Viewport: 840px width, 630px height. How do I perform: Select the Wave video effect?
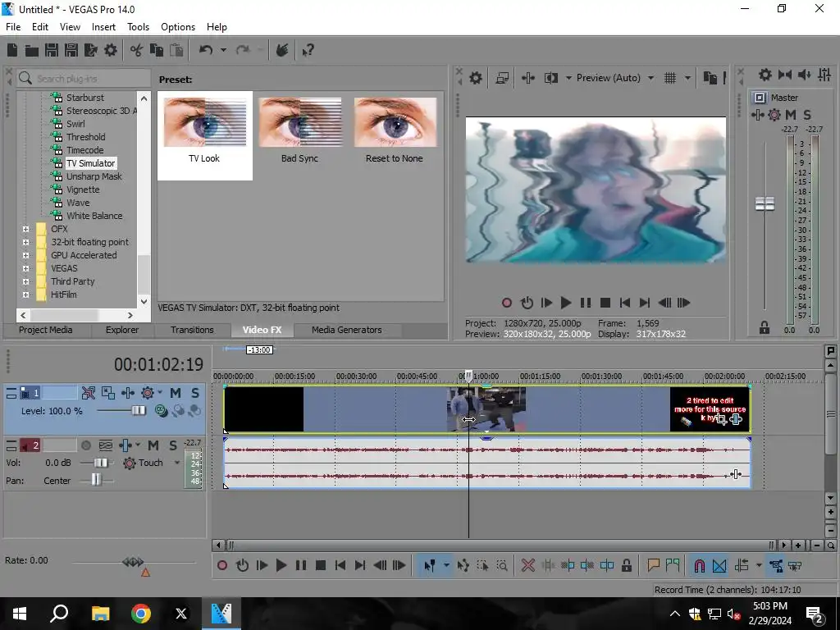78,203
